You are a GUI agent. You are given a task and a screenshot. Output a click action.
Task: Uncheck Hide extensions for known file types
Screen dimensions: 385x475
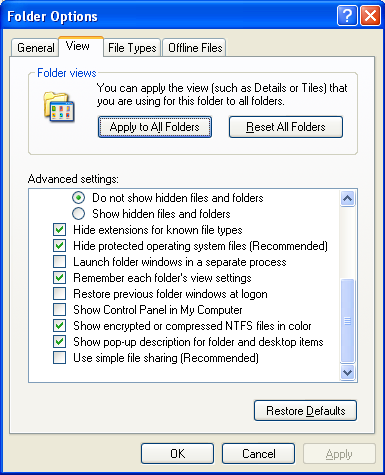(x=59, y=230)
